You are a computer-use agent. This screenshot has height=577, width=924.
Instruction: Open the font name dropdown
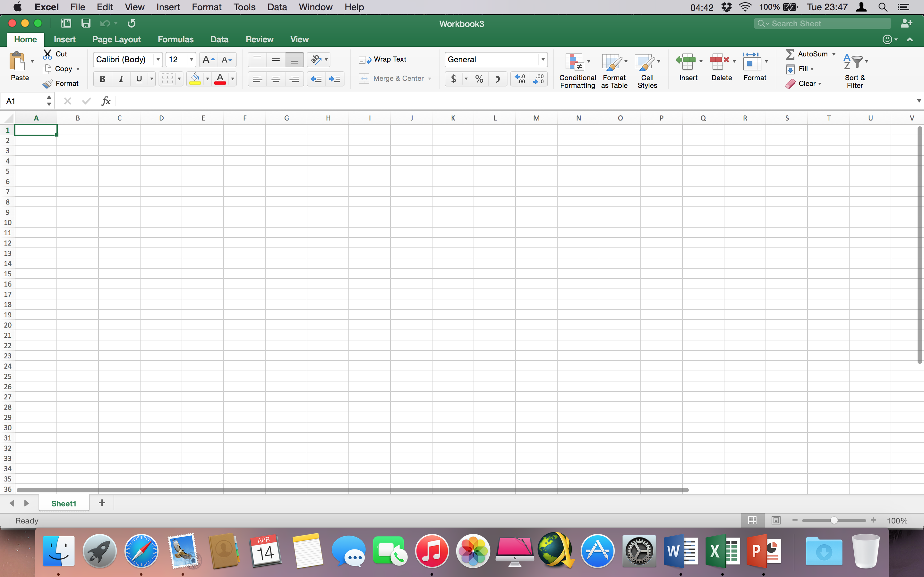(x=158, y=60)
